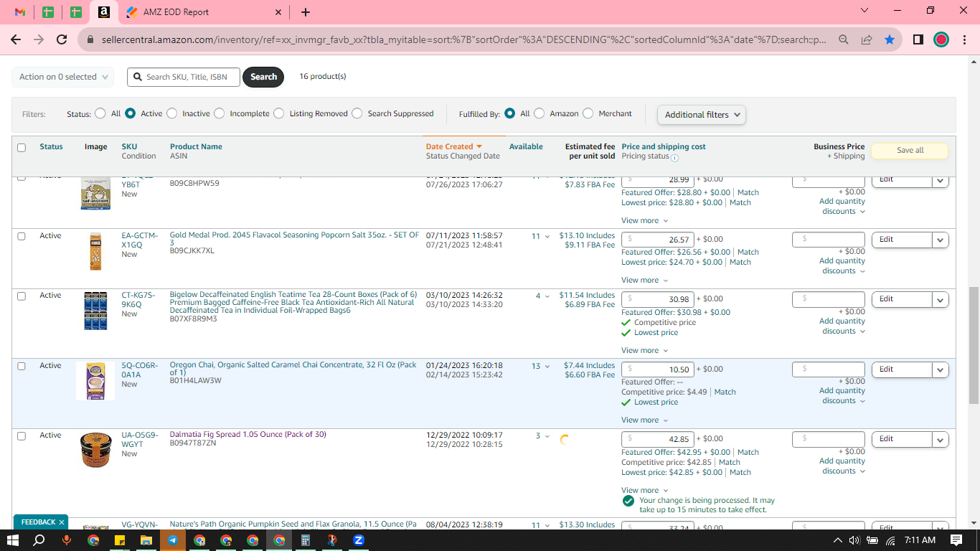The width and height of the screenshot is (980, 551).
Task: Launch Telegram from the taskbar
Action: click(x=172, y=540)
